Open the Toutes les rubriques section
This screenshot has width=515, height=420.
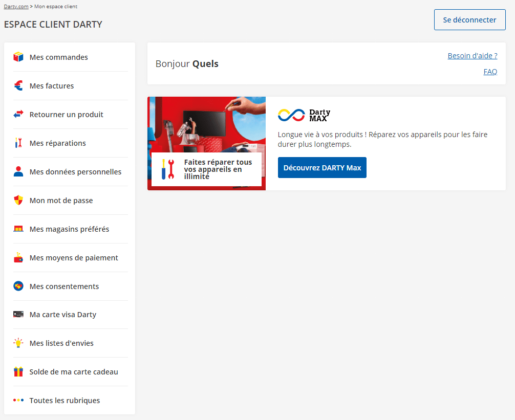65,400
